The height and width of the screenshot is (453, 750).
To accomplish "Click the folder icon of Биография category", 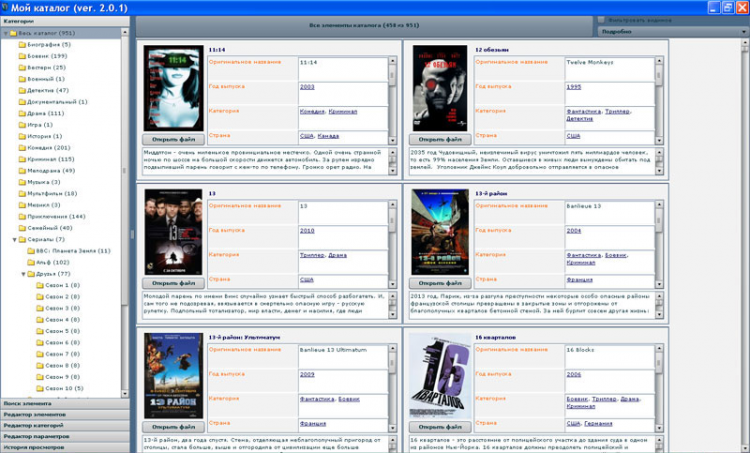I will tap(22, 44).
